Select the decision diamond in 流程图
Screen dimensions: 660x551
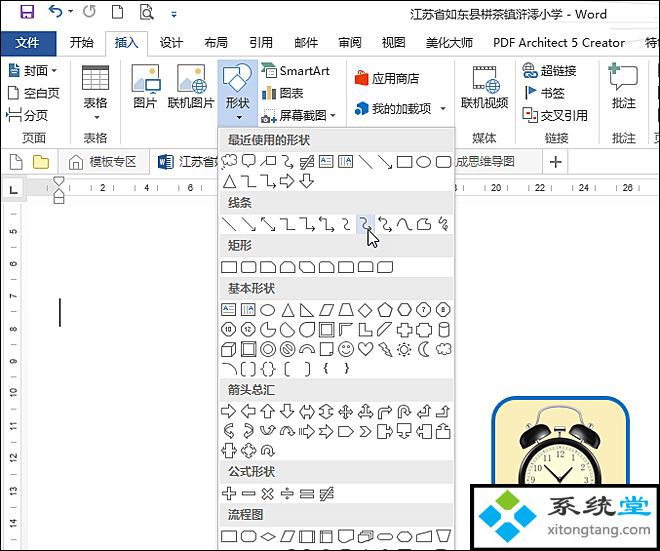pyautogui.click(x=268, y=537)
